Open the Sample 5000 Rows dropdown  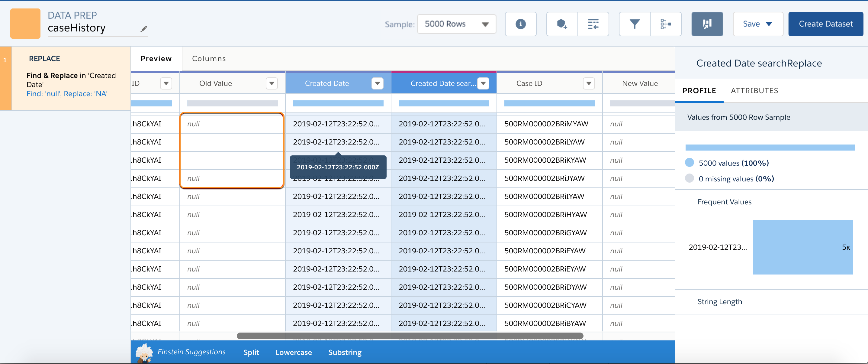point(456,24)
